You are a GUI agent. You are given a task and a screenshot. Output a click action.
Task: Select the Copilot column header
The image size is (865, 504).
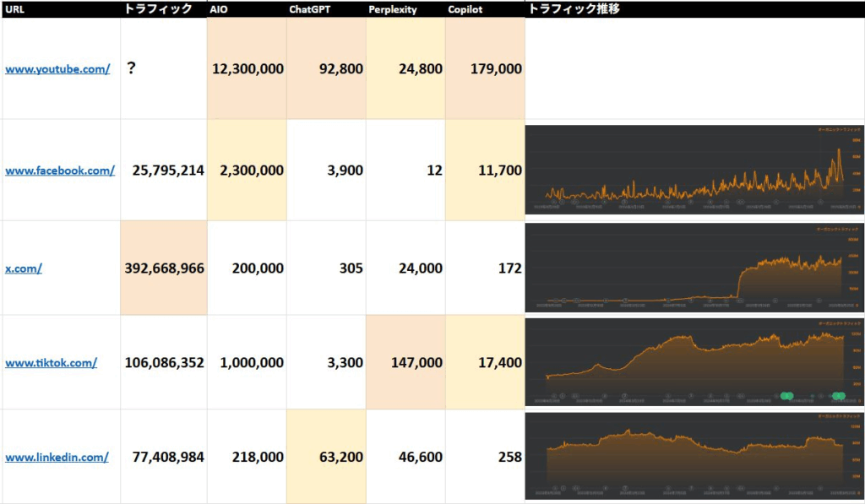point(465,9)
